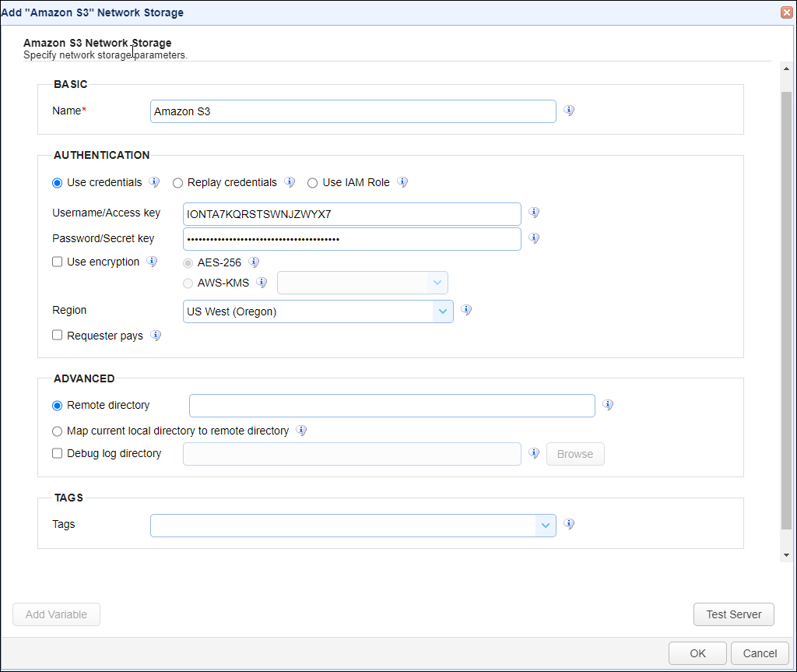797x672 pixels.
Task: Enable the Debug log directory checkbox
Action: coord(58,453)
